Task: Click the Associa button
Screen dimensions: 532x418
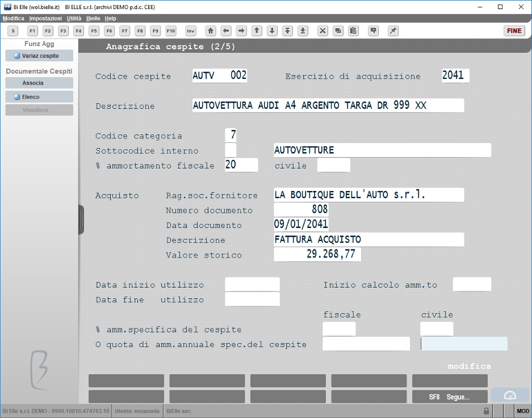Action: [39, 83]
